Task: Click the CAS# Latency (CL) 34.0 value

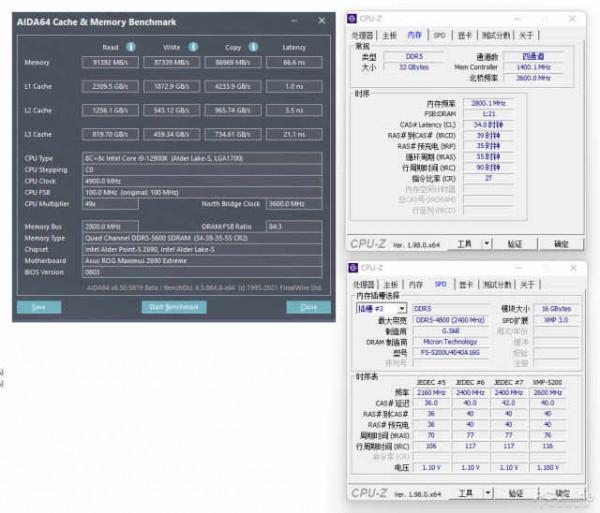Action: 488,125
